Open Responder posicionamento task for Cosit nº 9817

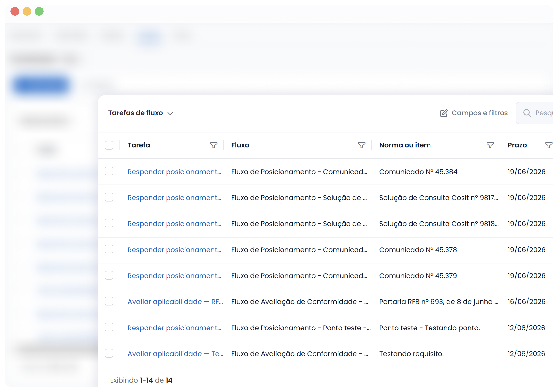tap(174, 198)
